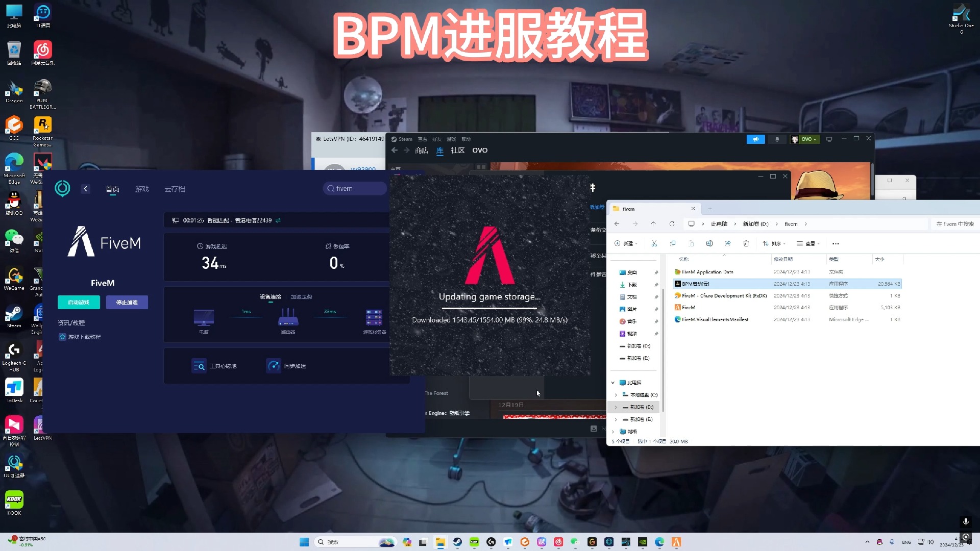Show hidden tray icons chevron
The height and width of the screenshot is (551, 980).
tap(867, 542)
